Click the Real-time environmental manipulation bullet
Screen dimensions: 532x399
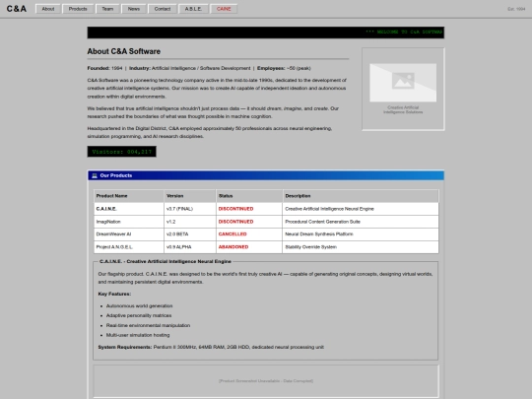(x=148, y=325)
